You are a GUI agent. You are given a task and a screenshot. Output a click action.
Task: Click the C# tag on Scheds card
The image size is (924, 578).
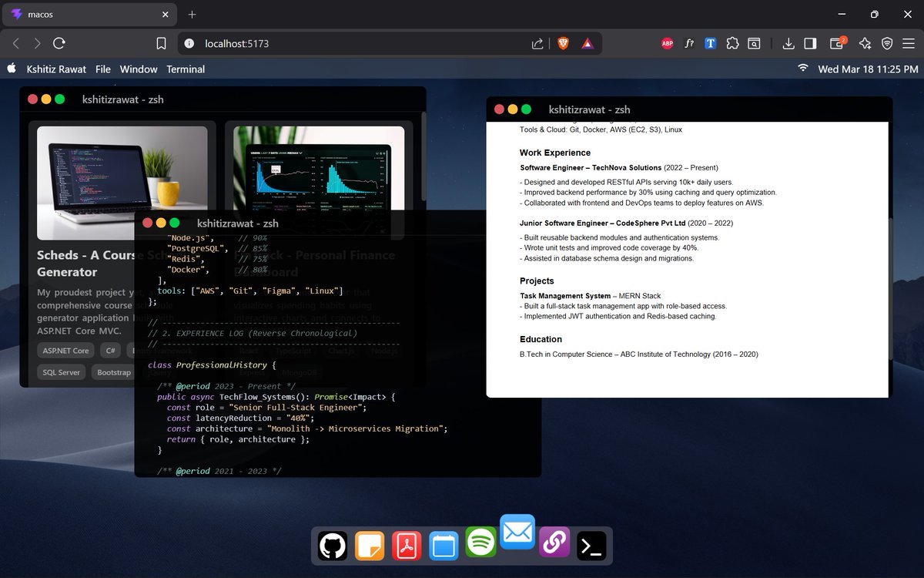pyautogui.click(x=111, y=351)
